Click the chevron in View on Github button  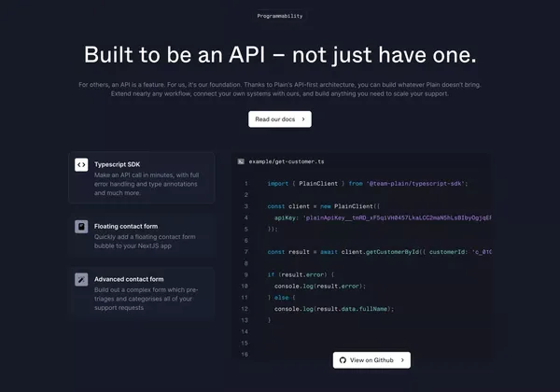point(402,360)
